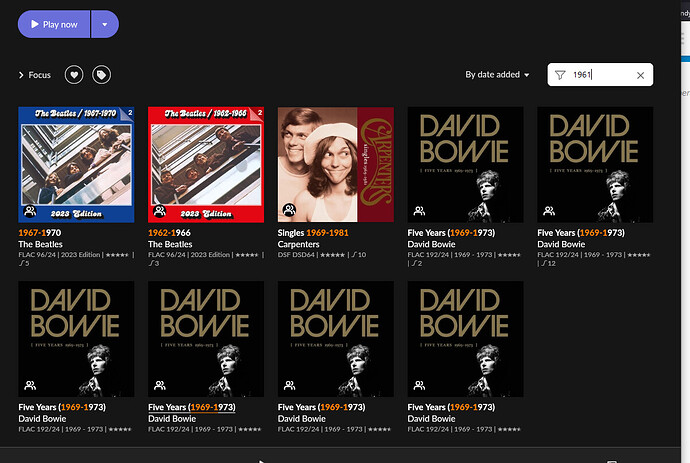
Task: Clear the filter with the X icon
Action: point(640,75)
